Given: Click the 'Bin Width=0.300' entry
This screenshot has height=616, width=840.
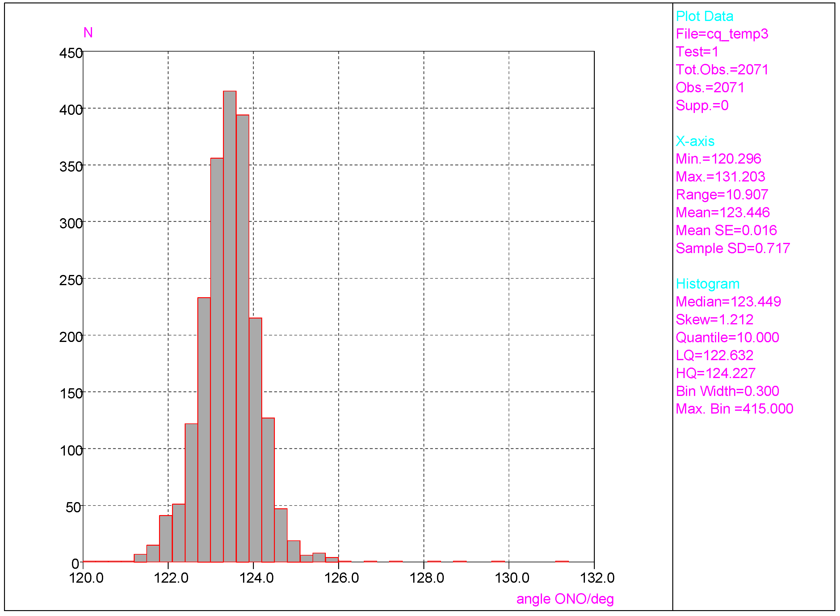Looking at the screenshot, I should (x=727, y=391).
